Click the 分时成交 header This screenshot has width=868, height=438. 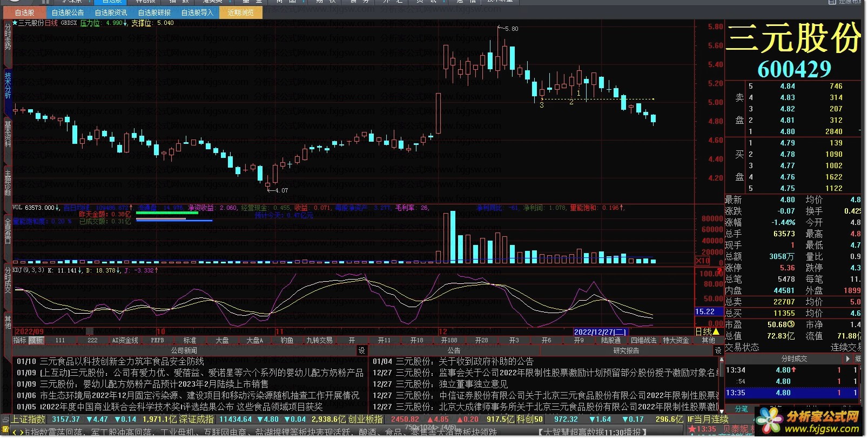[794, 359]
